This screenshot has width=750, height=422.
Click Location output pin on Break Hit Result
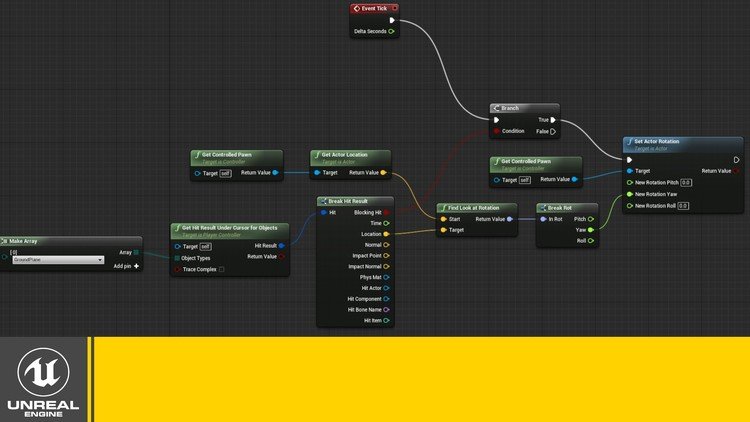(386, 234)
